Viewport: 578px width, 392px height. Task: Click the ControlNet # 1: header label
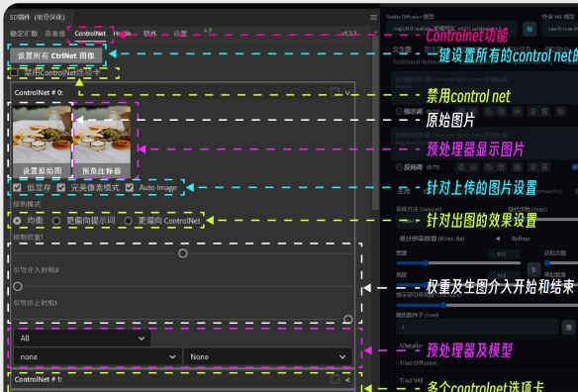[39, 379]
